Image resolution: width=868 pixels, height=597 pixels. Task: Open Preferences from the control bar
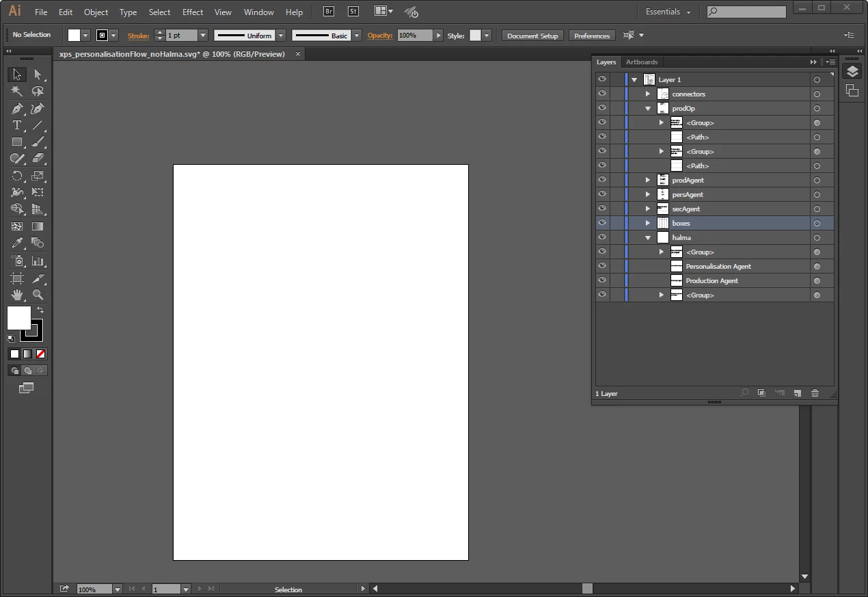pyautogui.click(x=592, y=36)
